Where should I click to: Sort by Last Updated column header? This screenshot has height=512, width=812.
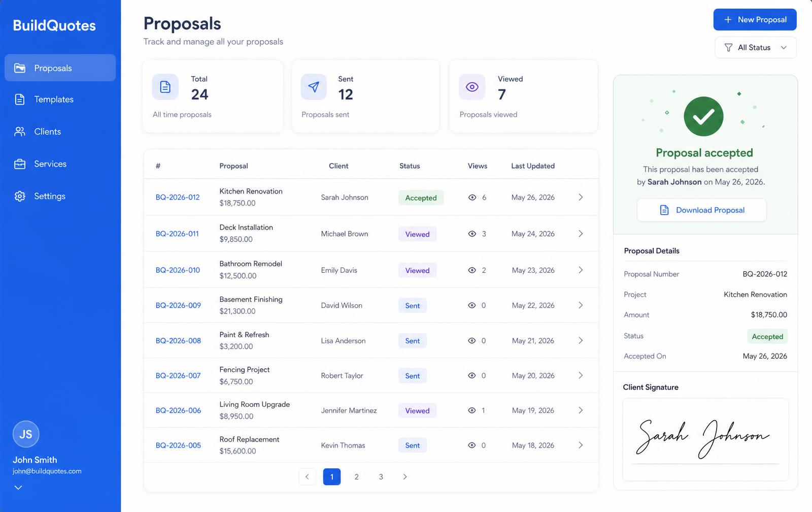pos(533,166)
